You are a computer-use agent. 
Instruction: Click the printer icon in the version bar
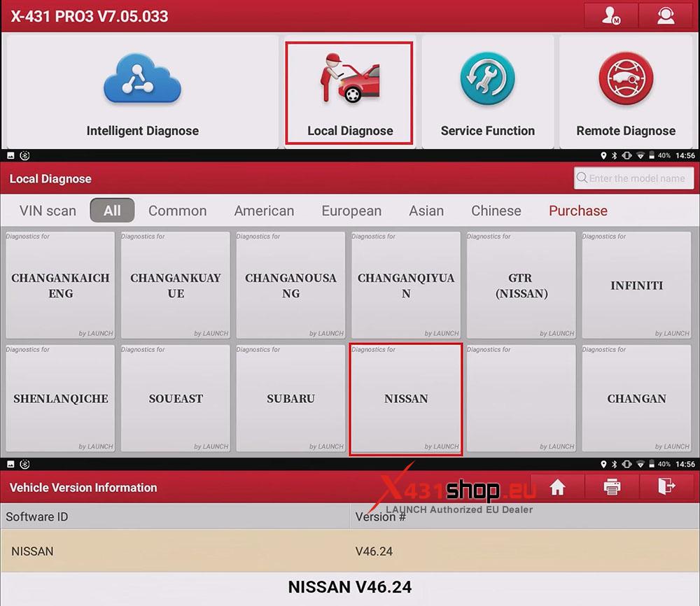[x=612, y=487]
